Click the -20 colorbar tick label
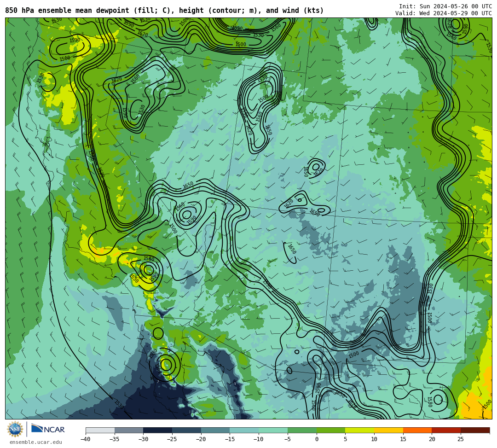This screenshot has height=448, width=497. (201, 439)
